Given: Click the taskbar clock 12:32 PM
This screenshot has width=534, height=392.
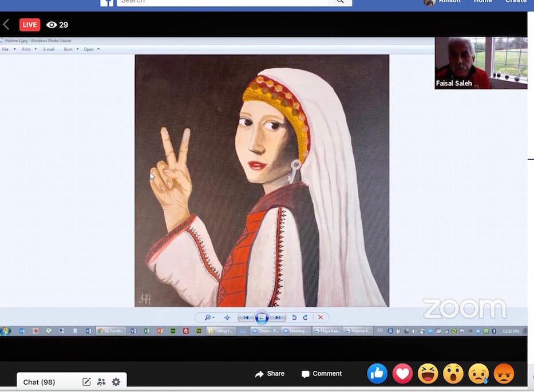Looking at the screenshot, I should [511, 331].
